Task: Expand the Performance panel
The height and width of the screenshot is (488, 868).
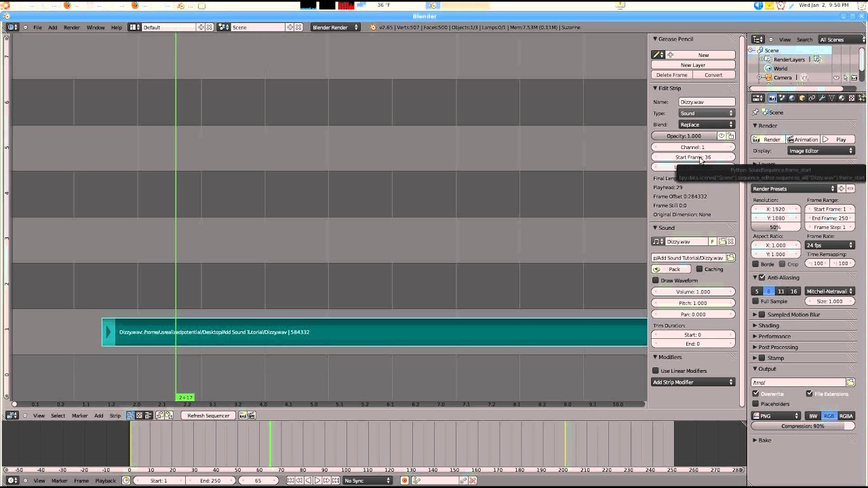Action: coord(774,336)
